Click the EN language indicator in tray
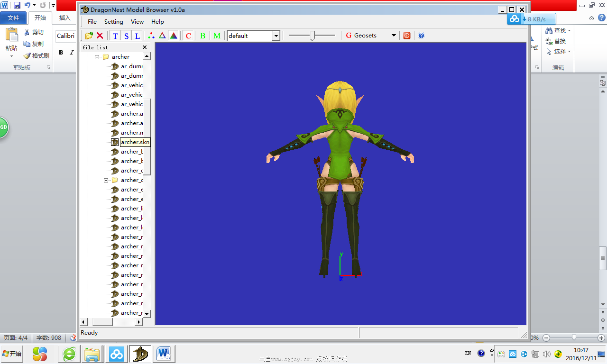 pos(468,353)
